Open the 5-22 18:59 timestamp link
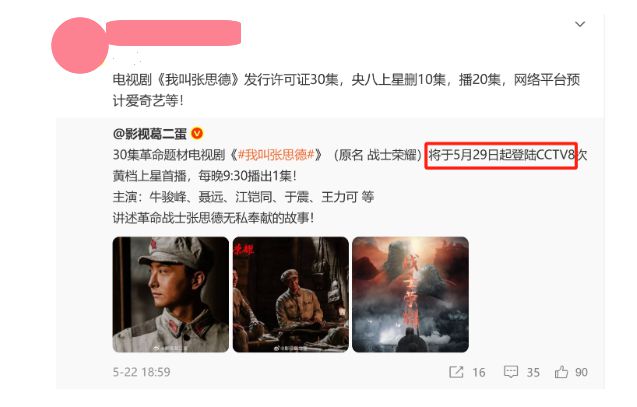Viewport: 637px width, 407px height. tap(141, 372)
